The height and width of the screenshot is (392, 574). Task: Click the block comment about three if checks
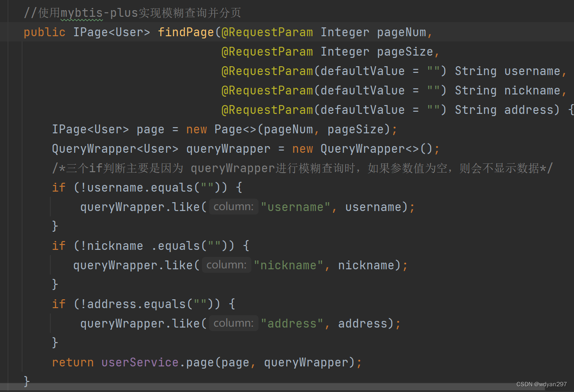[303, 168]
